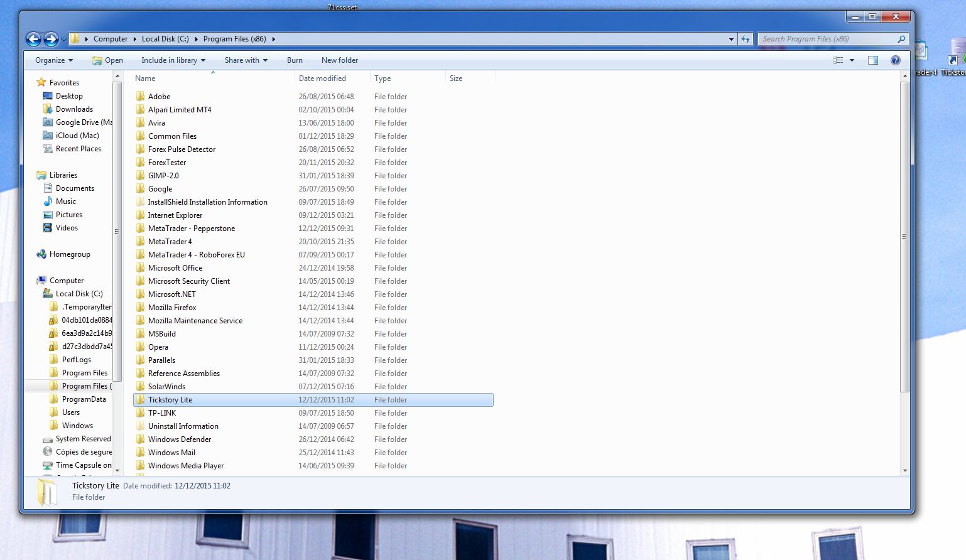Click Burn in the toolbar
Viewport: 966px width, 560px height.
tap(295, 60)
